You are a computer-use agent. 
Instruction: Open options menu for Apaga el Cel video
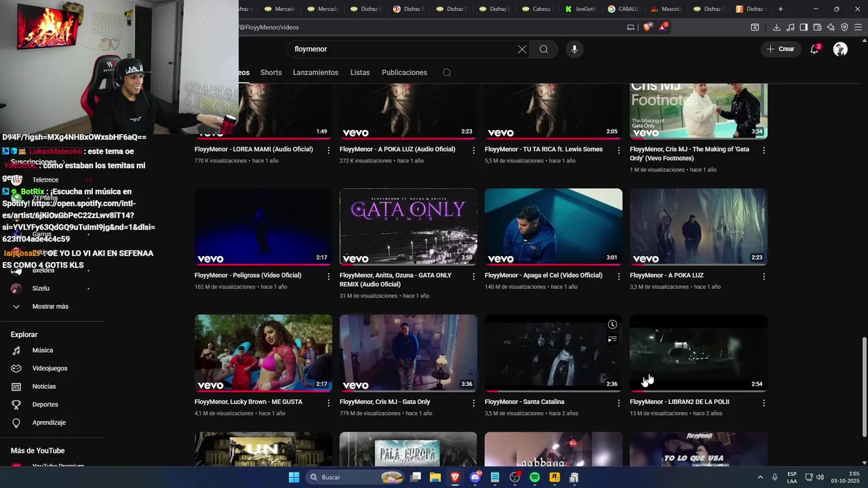point(618,277)
